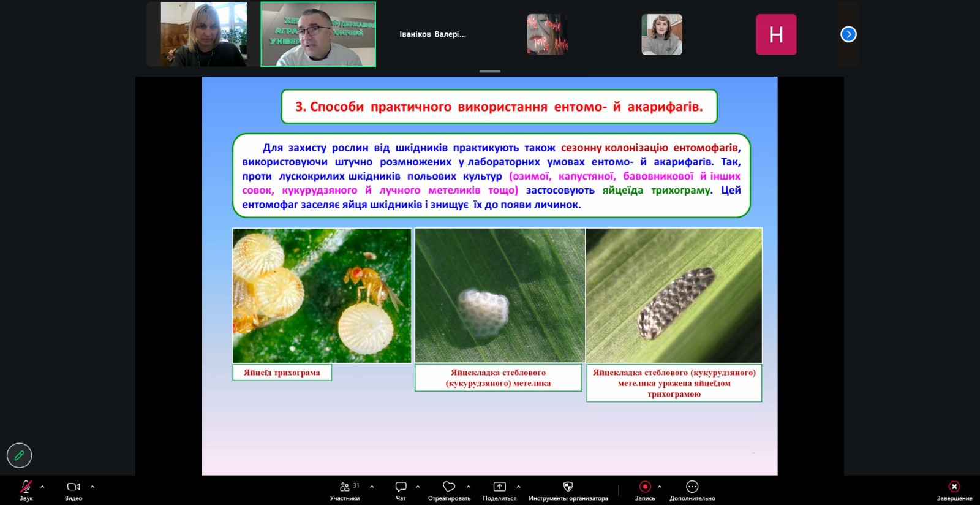Open the Дополнительно more options menu
Screen dimensions: 980x505
(x=692, y=487)
